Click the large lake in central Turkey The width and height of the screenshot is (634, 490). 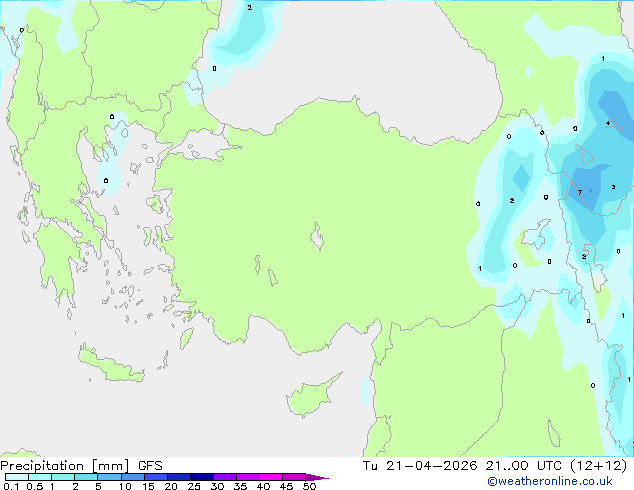click(x=317, y=236)
